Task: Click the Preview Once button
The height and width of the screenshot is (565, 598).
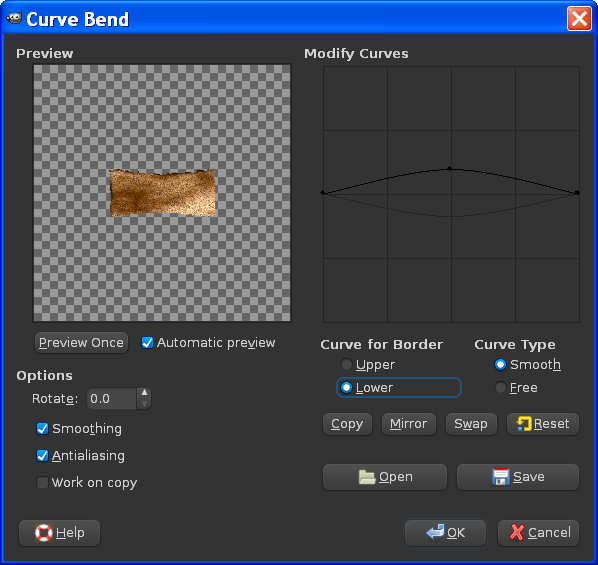Action: (81, 343)
